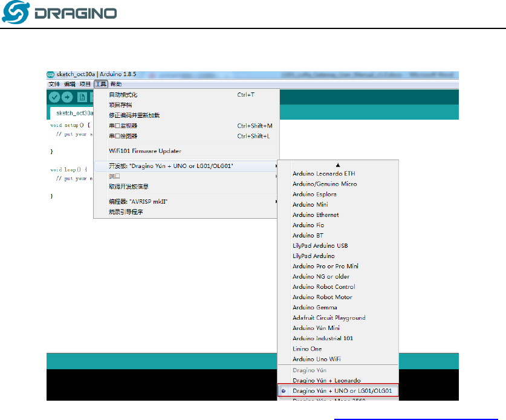Select Arduino BT board
506x420 pixels.
(338, 236)
